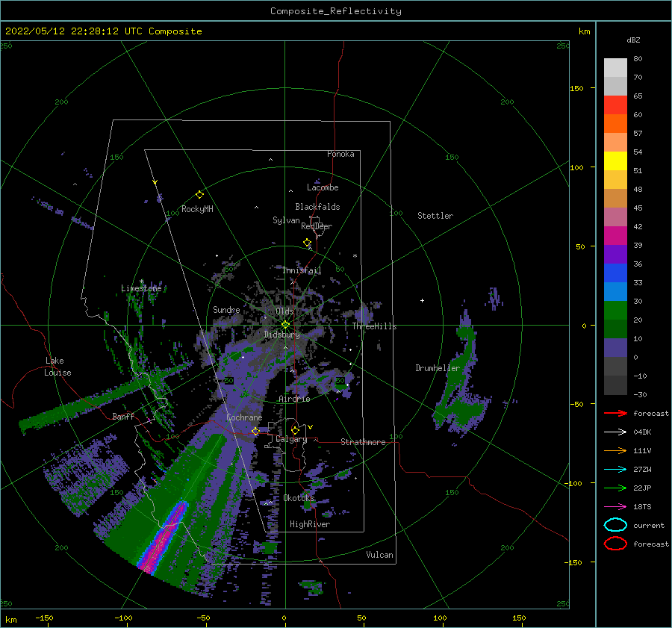
Task: Select the orange 111V arrow icon
Action: coord(615,450)
